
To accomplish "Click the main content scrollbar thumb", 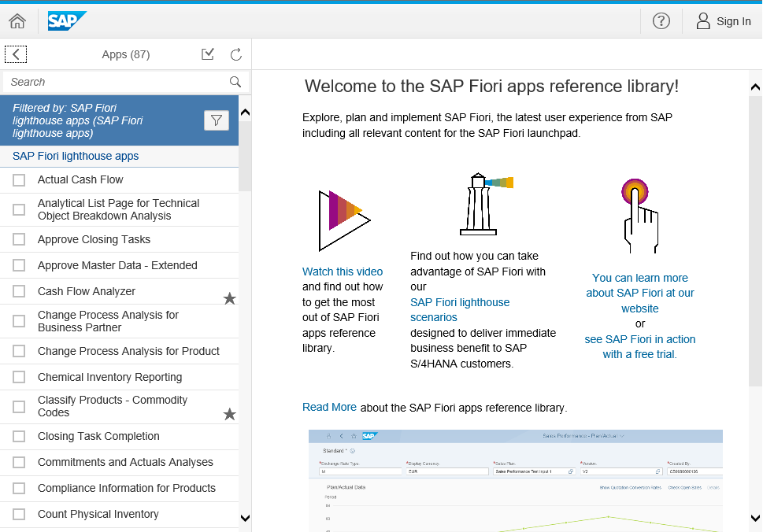I will (x=755, y=241).
